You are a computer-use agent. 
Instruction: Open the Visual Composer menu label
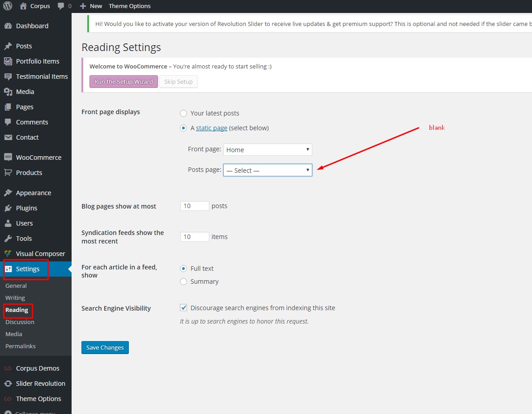coord(40,254)
